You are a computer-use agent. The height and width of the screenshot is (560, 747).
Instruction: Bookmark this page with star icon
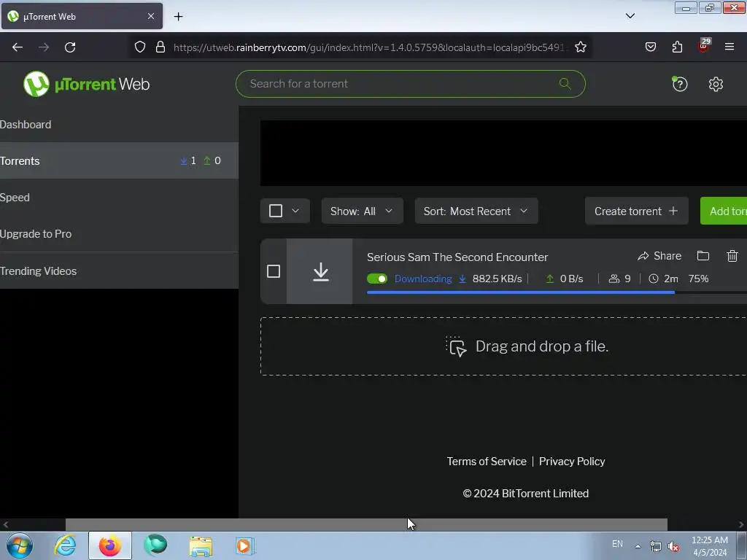580,47
